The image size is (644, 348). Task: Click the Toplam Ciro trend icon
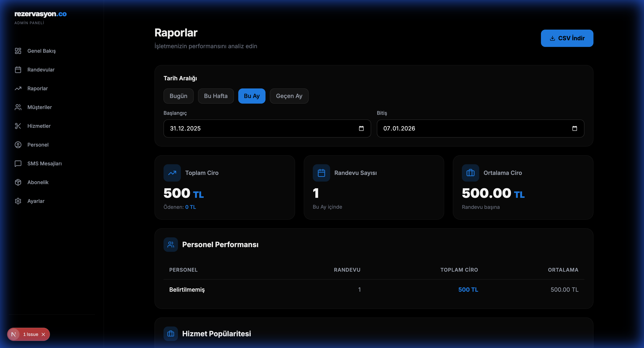172,173
